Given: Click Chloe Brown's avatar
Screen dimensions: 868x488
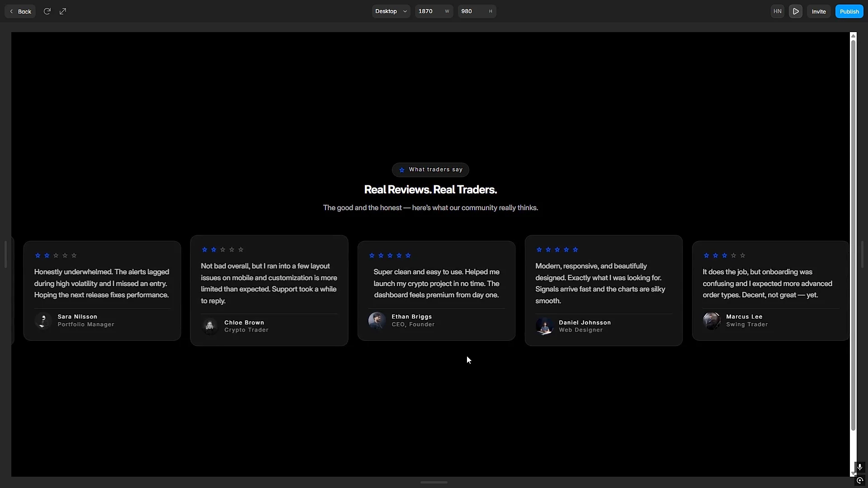Looking at the screenshot, I should click(x=210, y=326).
